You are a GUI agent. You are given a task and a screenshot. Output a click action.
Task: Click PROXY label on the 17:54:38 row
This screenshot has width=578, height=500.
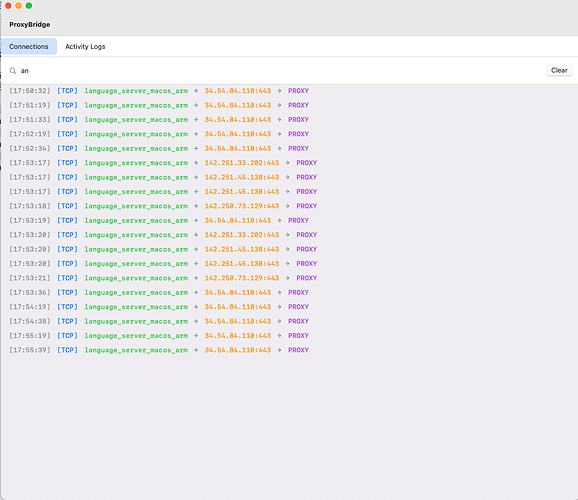coord(298,321)
